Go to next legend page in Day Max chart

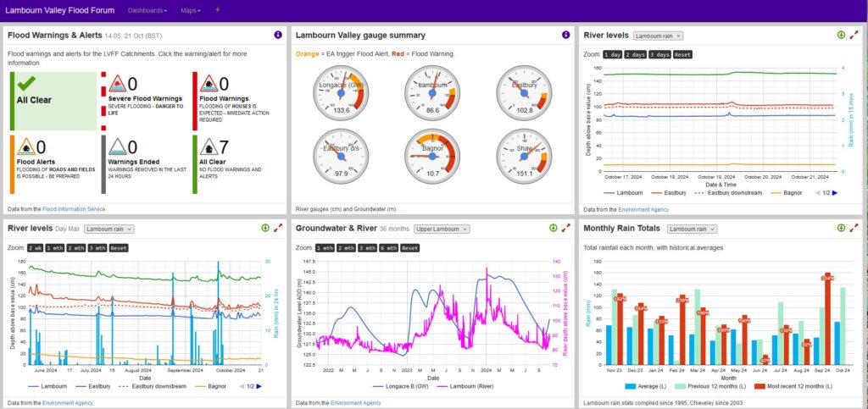click(x=259, y=386)
